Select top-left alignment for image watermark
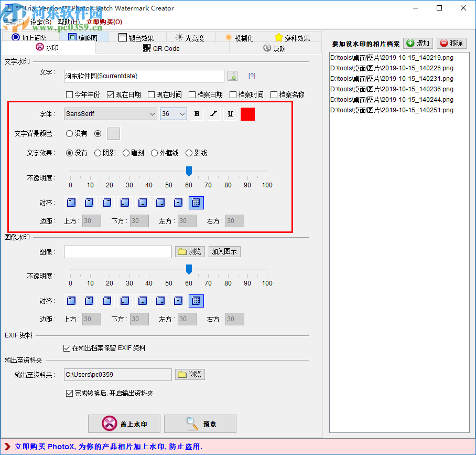The height and width of the screenshot is (455, 476). click(x=71, y=301)
